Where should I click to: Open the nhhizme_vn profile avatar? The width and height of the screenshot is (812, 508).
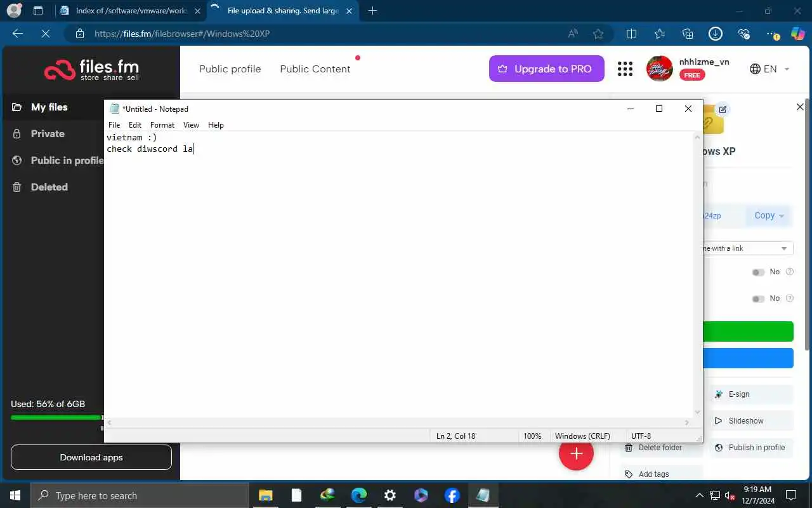coord(659,69)
